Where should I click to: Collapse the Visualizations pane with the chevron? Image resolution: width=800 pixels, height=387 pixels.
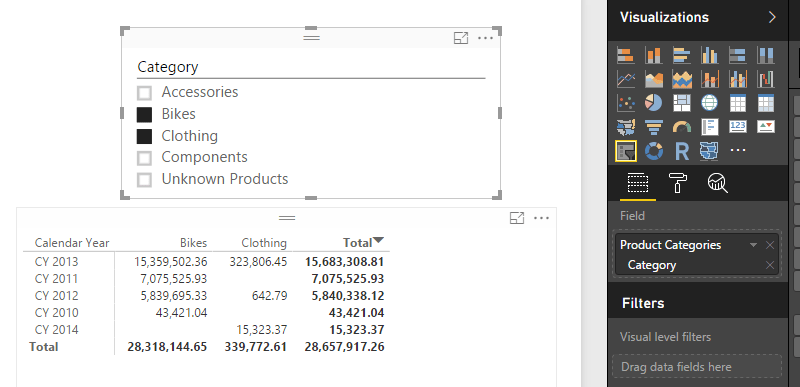tap(772, 17)
